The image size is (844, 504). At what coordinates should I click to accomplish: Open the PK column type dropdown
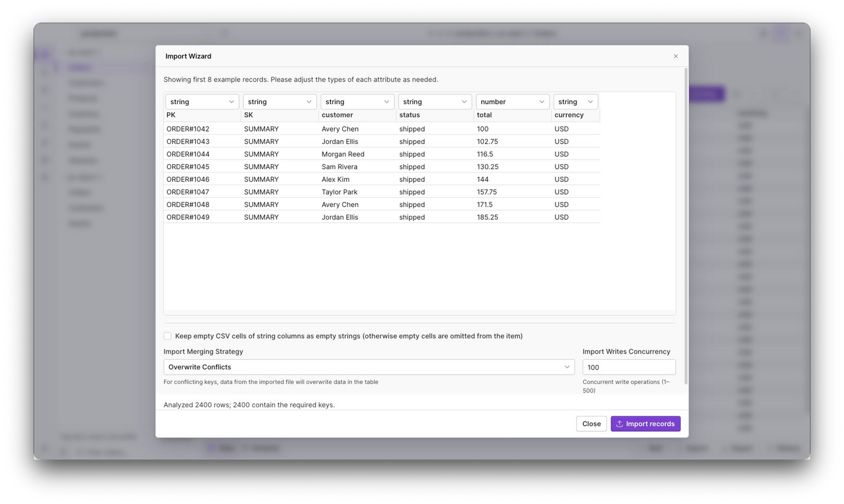(202, 102)
